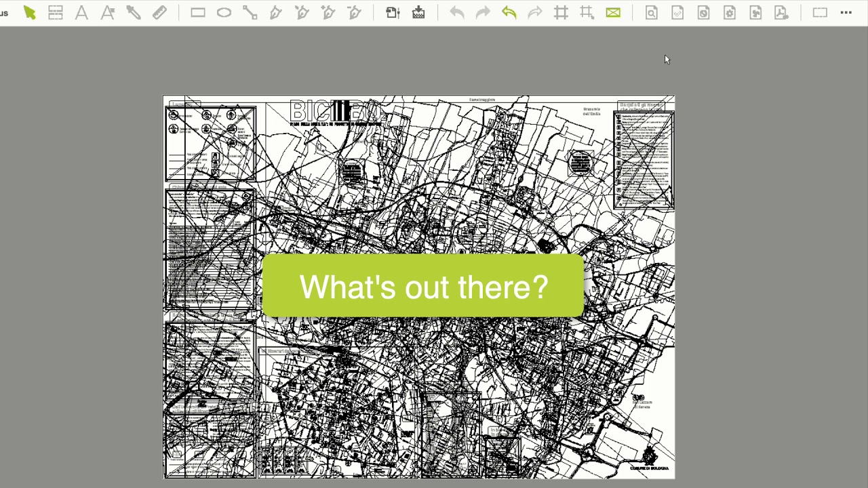Select the remove-point pen tool
Screen dimensions: 868x488
pos(354,13)
